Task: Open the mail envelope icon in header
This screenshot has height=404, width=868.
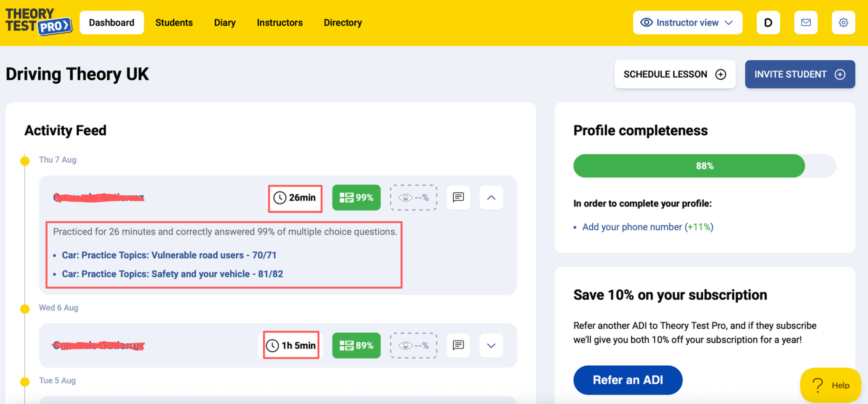Action: 806,22
